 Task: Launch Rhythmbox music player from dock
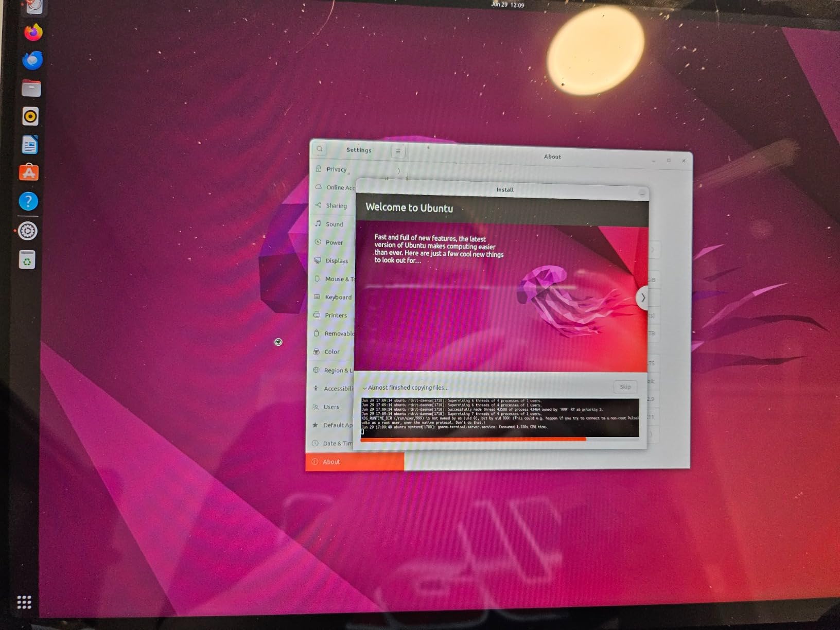pos(30,117)
